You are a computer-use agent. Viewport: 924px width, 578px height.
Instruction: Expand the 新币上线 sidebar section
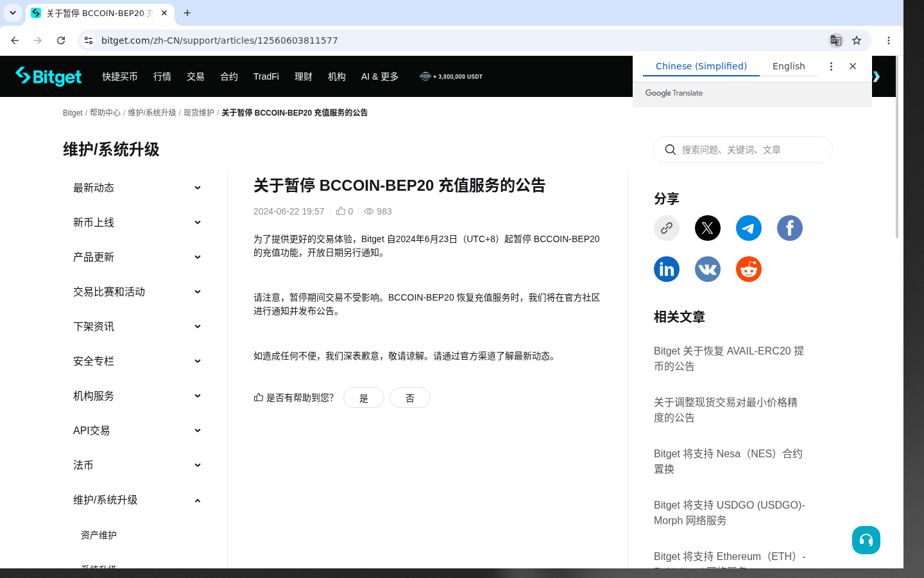(137, 222)
